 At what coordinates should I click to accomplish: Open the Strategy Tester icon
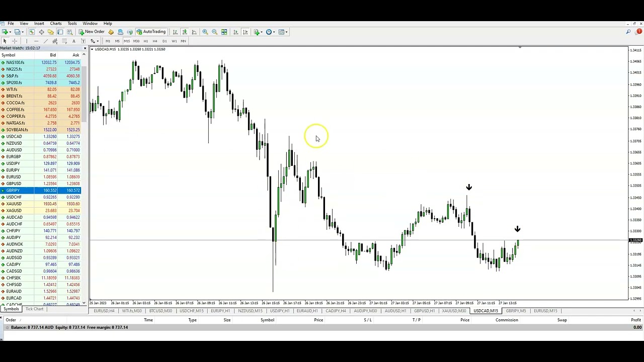click(69, 32)
